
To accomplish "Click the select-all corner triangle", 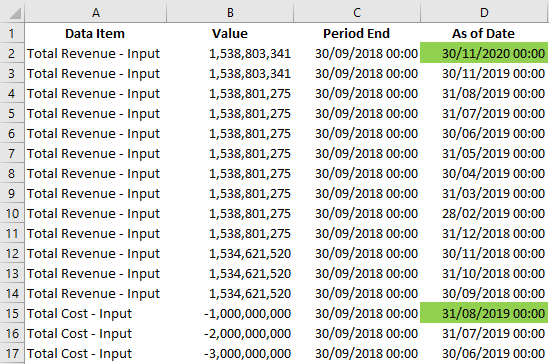I will (x=15, y=13).
